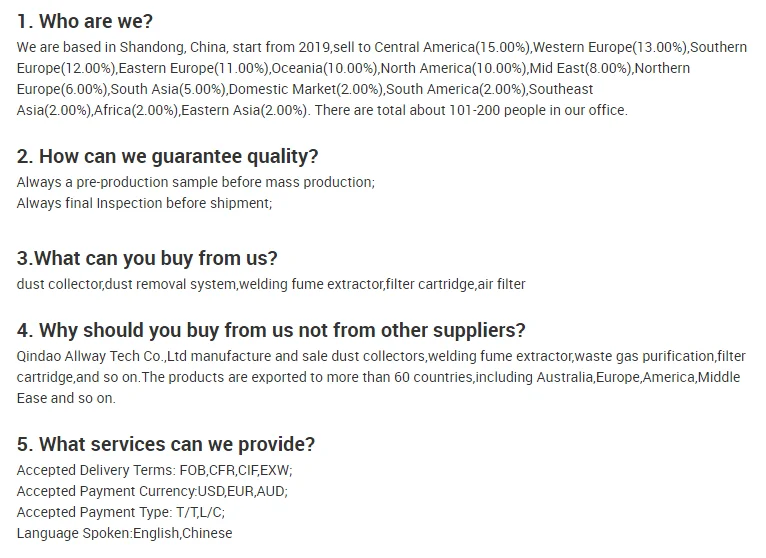Click the '5. What services can we provide?' heading
The width and height of the screenshot is (766, 558).
click(x=166, y=444)
